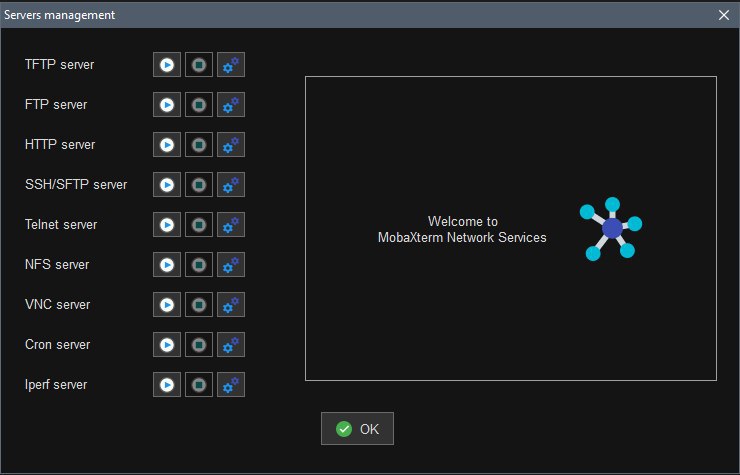Start the FTP server
The height and width of the screenshot is (475, 740).
pos(167,105)
